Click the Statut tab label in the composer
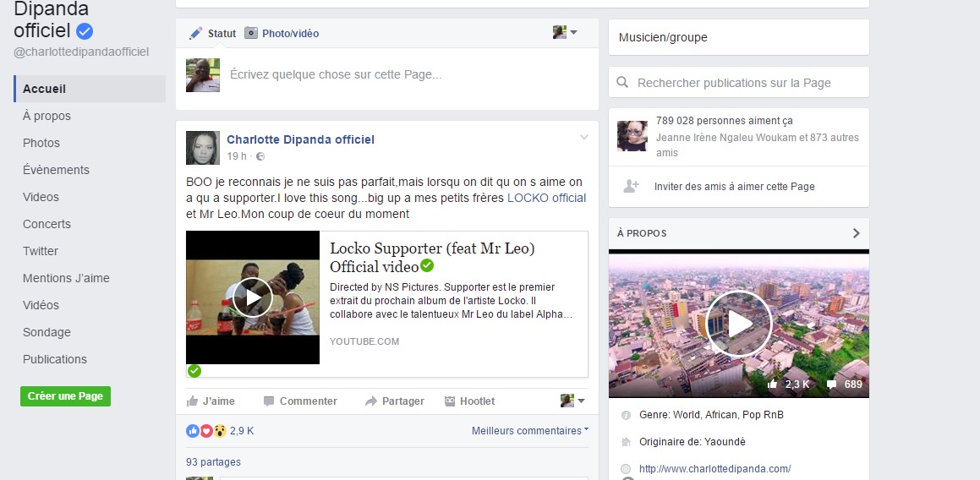Viewport: 980px width, 480px height. pos(222,34)
